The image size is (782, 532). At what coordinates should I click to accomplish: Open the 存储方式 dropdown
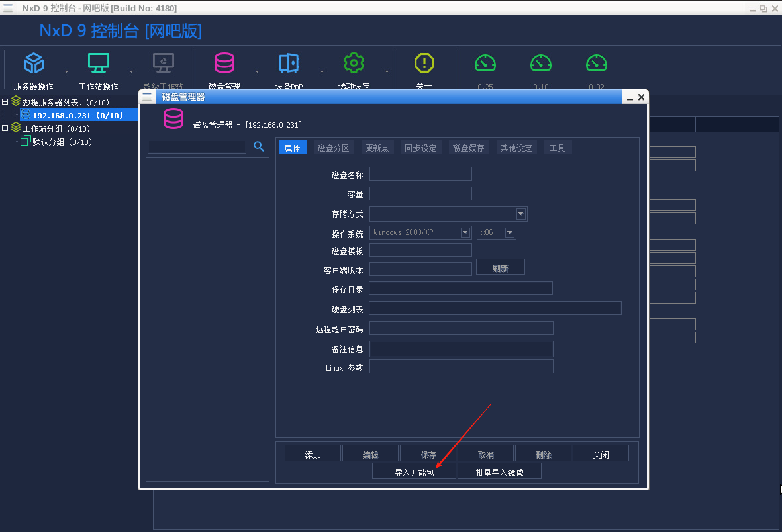click(x=521, y=214)
